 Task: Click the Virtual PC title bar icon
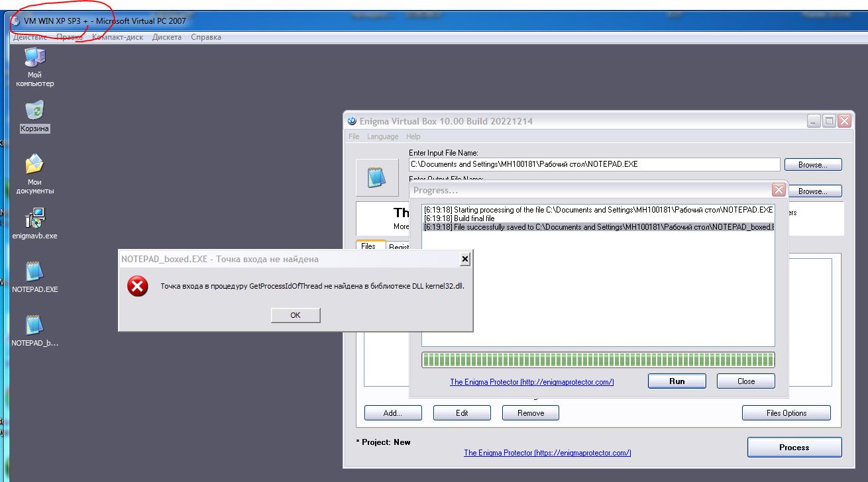pyautogui.click(x=16, y=21)
